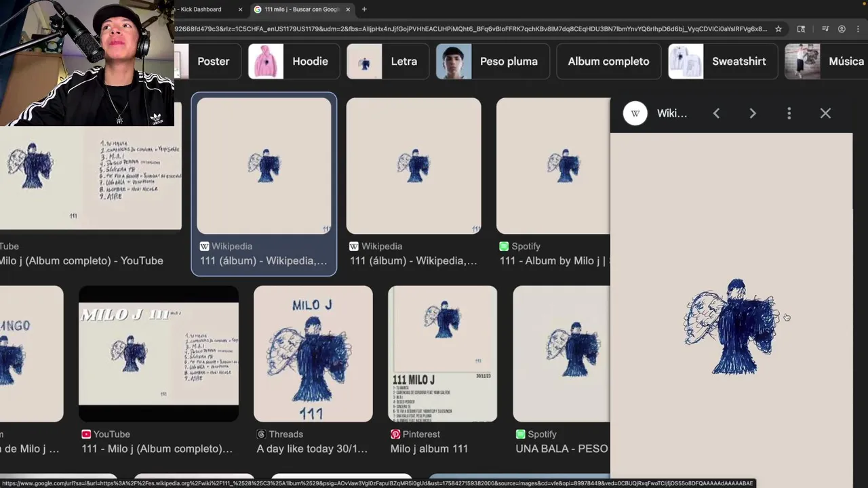Click YouTube source icon under MILO J 111
Image resolution: width=868 pixels, height=488 pixels.
[x=86, y=434]
